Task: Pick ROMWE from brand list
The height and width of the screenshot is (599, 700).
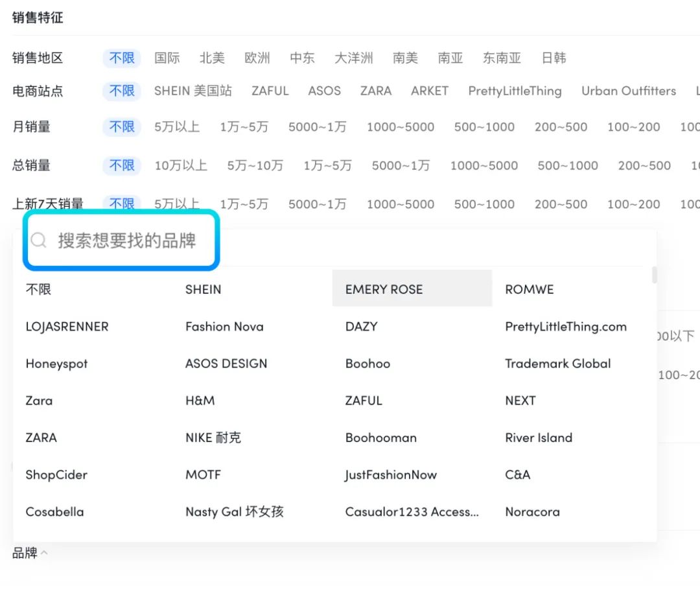Action: pos(530,289)
